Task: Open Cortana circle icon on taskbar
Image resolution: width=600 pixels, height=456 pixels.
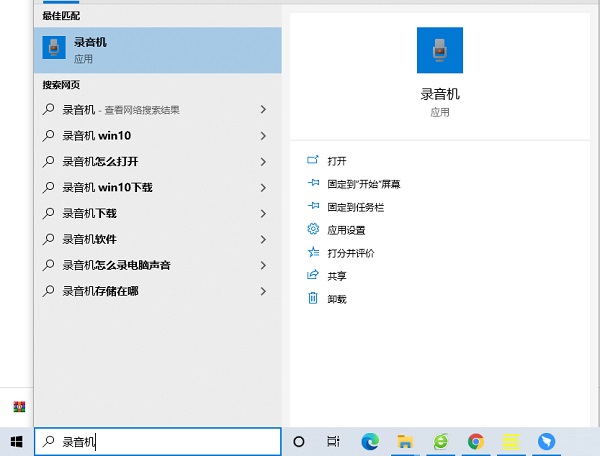Action: (298, 441)
